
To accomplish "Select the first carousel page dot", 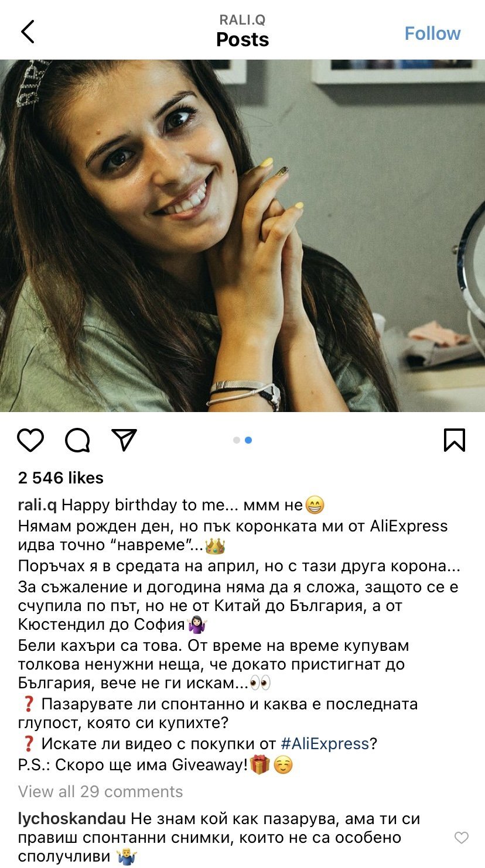I will click(237, 440).
